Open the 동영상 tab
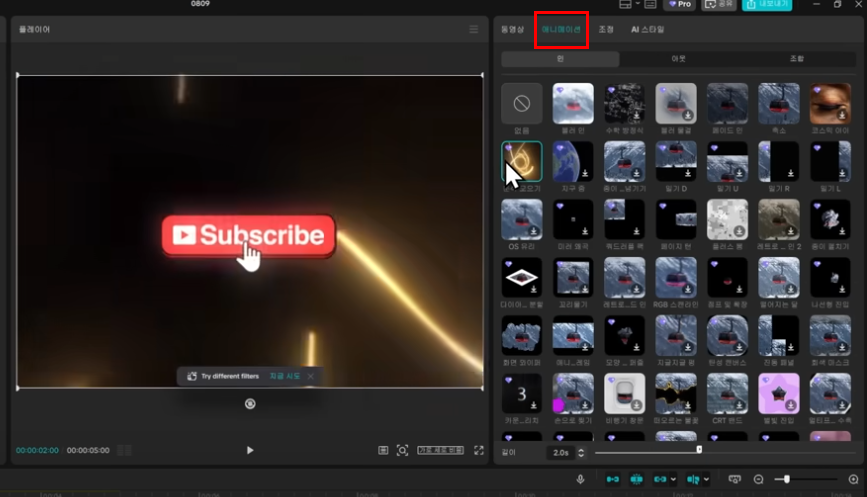The image size is (867, 497). coord(512,29)
